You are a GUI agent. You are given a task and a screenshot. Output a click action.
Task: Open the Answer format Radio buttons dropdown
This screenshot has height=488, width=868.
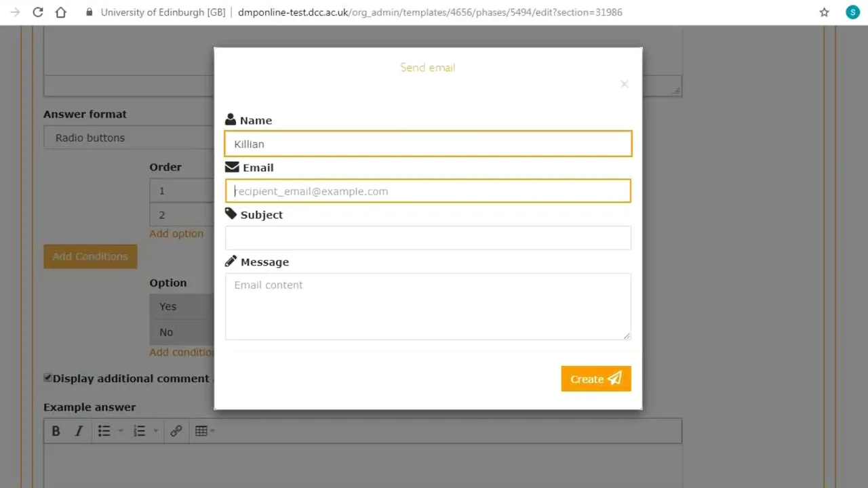129,138
